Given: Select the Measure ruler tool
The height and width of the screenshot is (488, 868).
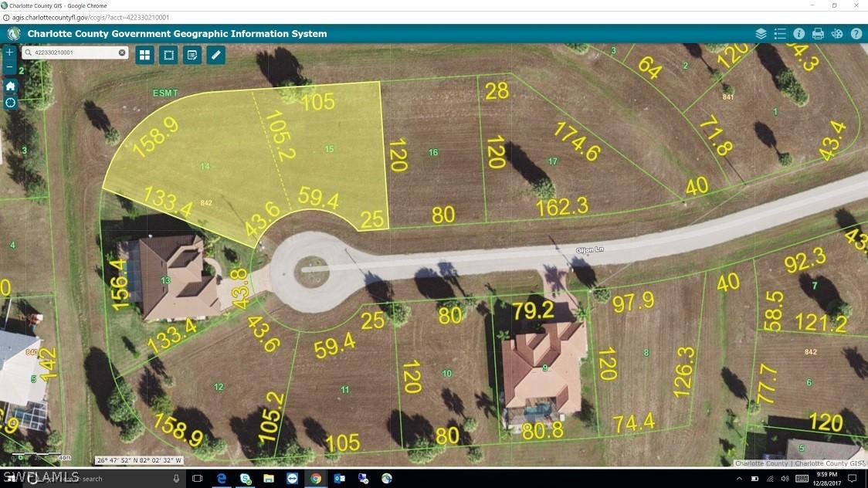Looking at the screenshot, I should click(216, 55).
